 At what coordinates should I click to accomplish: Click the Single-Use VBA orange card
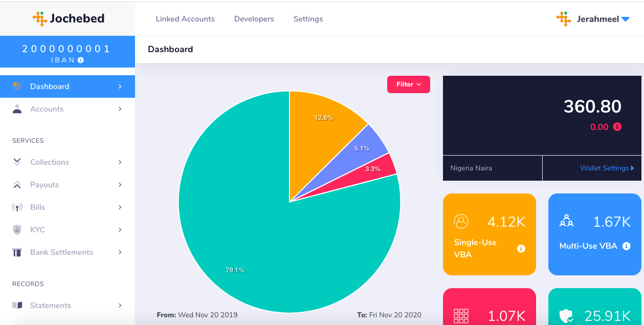[x=490, y=234]
